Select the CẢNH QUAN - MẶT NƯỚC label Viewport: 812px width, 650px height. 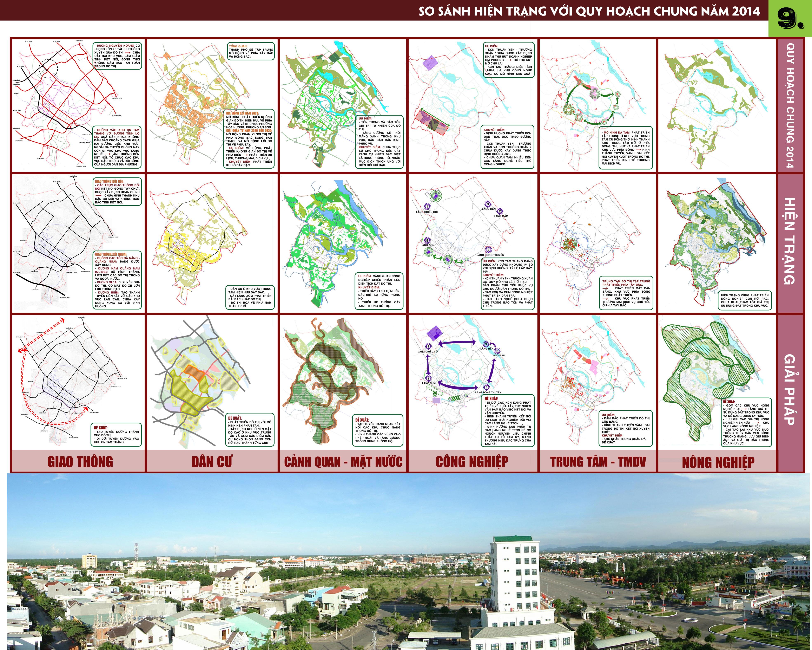click(343, 462)
